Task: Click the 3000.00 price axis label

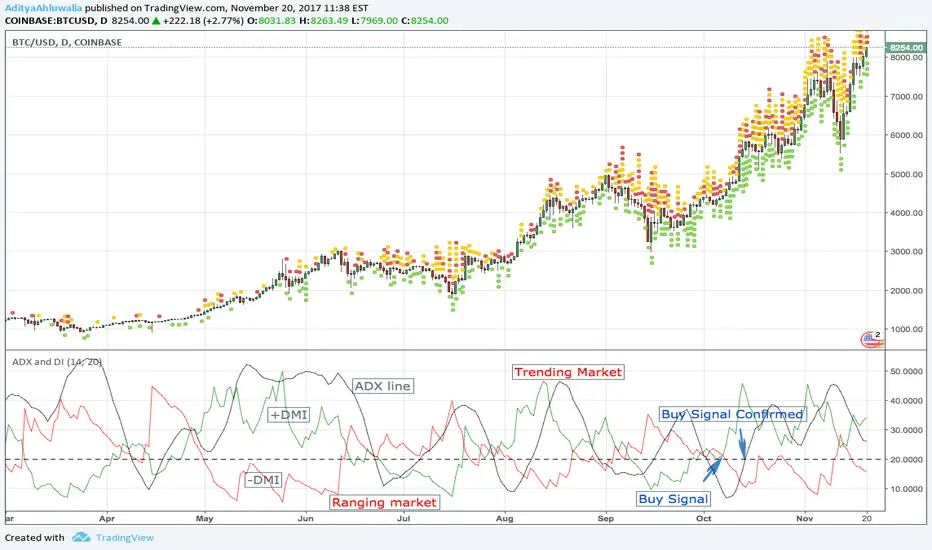Action: coord(906,252)
